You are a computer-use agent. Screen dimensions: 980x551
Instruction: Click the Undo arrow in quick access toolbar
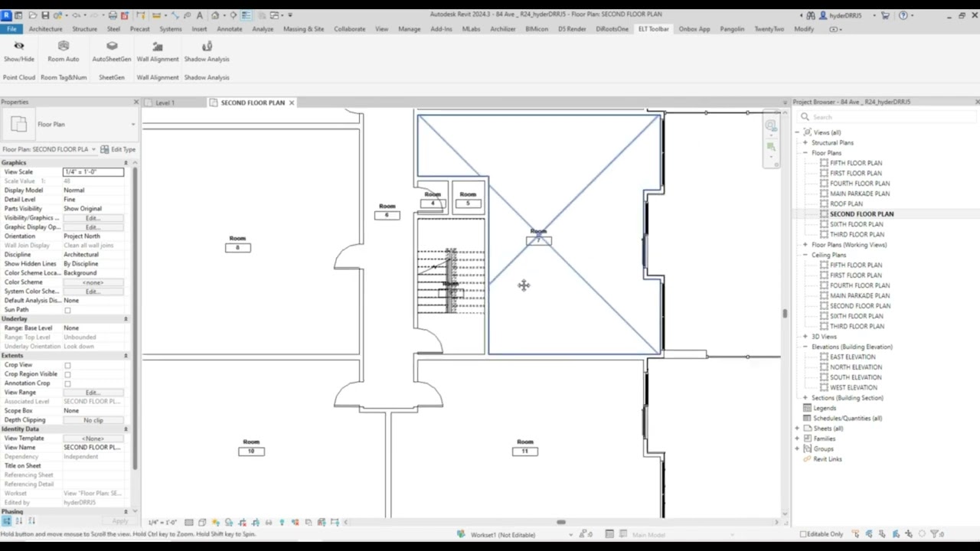tap(76, 15)
